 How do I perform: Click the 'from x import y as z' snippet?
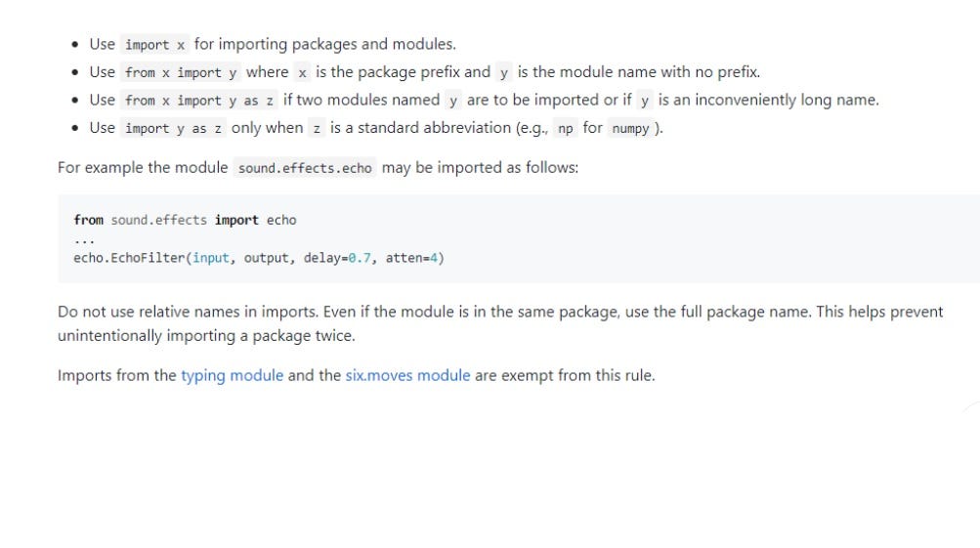click(198, 101)
